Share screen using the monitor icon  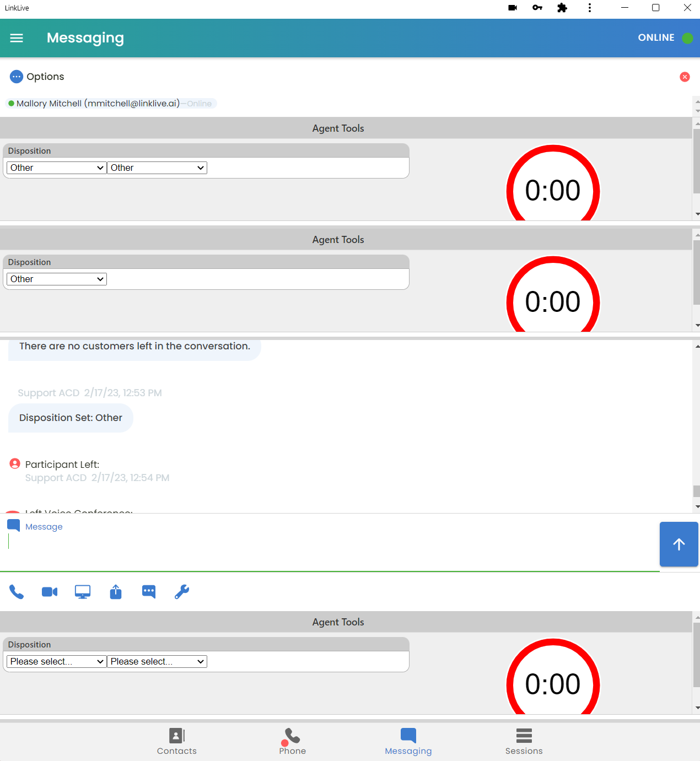[83, 592]
